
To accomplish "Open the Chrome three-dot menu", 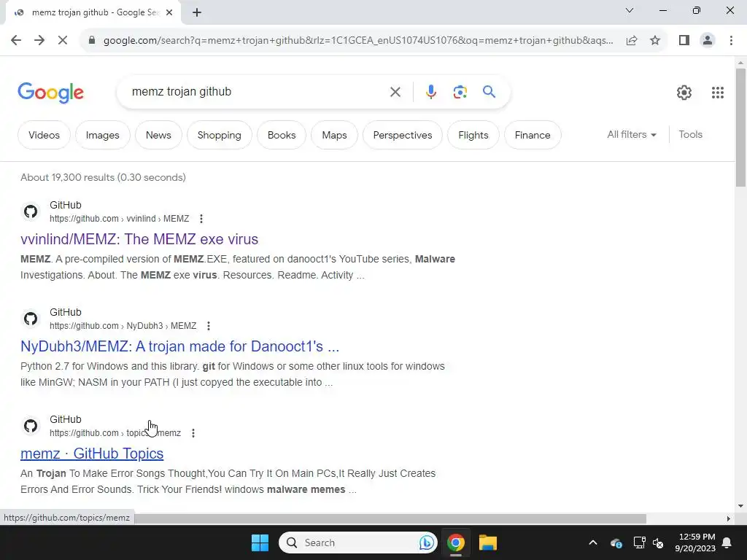I will coord(731,40).
